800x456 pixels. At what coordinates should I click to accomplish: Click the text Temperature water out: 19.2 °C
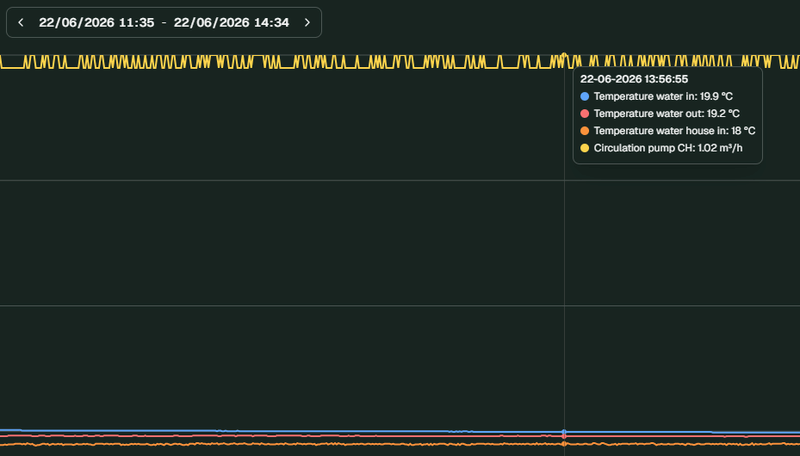pyautogui.click(x=667, y=114)
